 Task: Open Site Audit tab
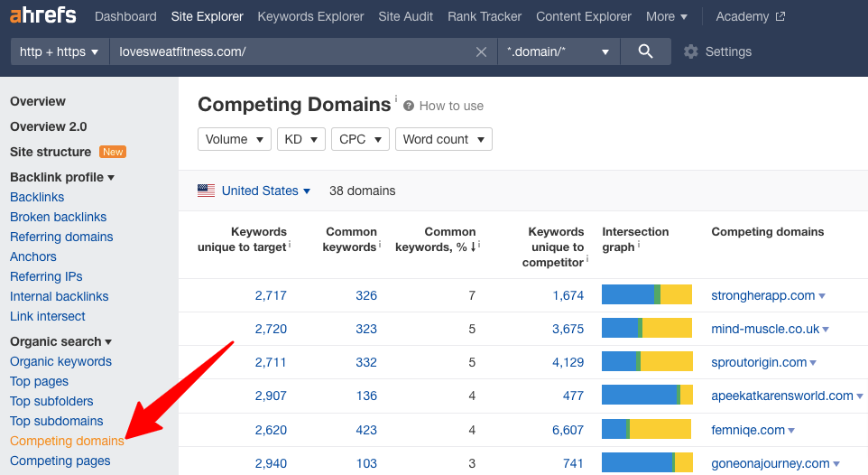[x=406, y=16]
